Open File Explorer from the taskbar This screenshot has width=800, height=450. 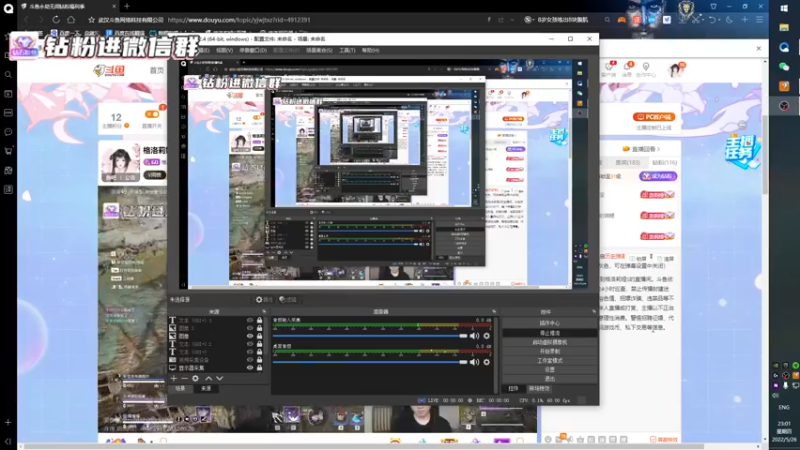click(784, 28)
